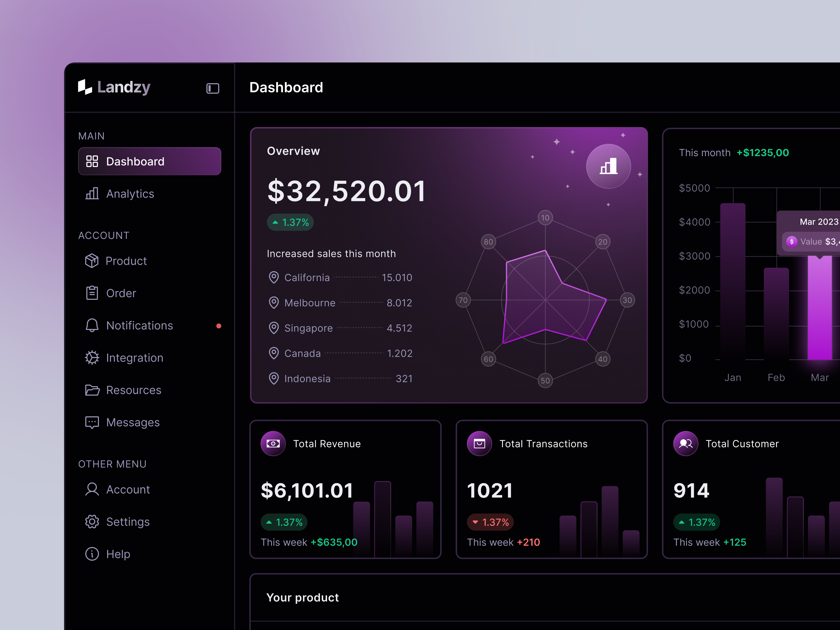The width and height of the screenshot is (840, 630).
Task: Click the Total Customer users icon
Action: pos(685,443)
